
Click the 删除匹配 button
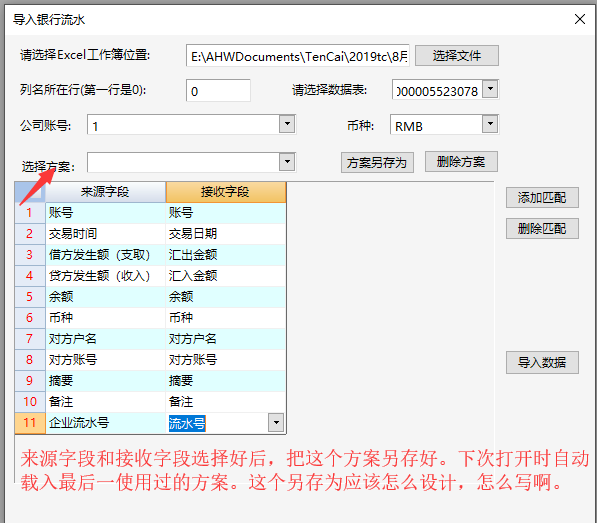pyautogui.click(x=542, y=229)
